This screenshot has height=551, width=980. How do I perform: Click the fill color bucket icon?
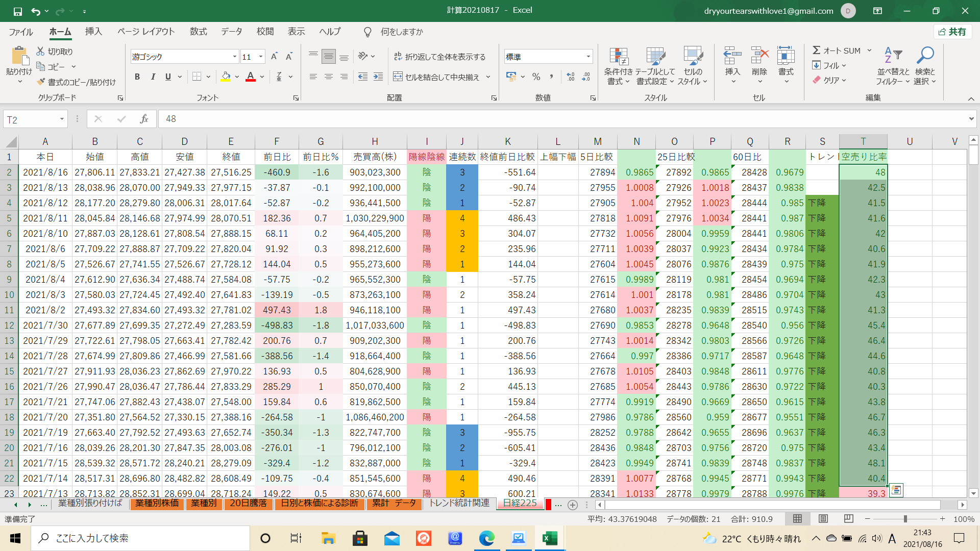tap(226, 77)
